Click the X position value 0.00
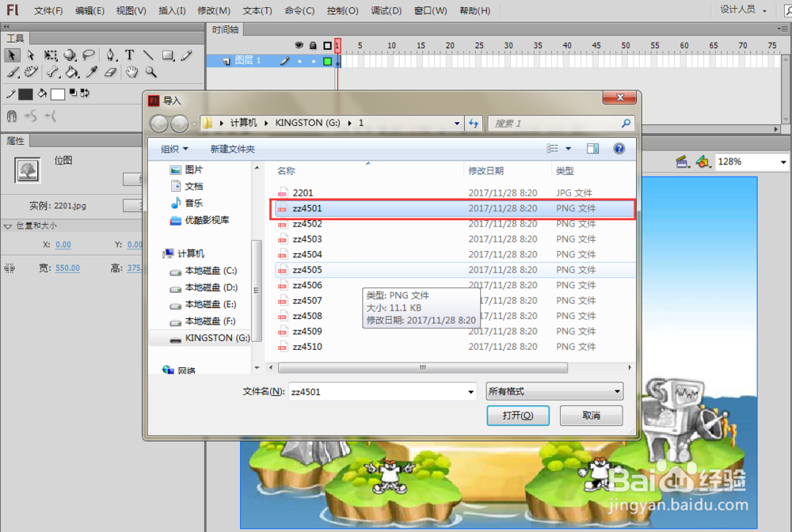The width and height of the screenshot is (792, 532). point(63,245)
